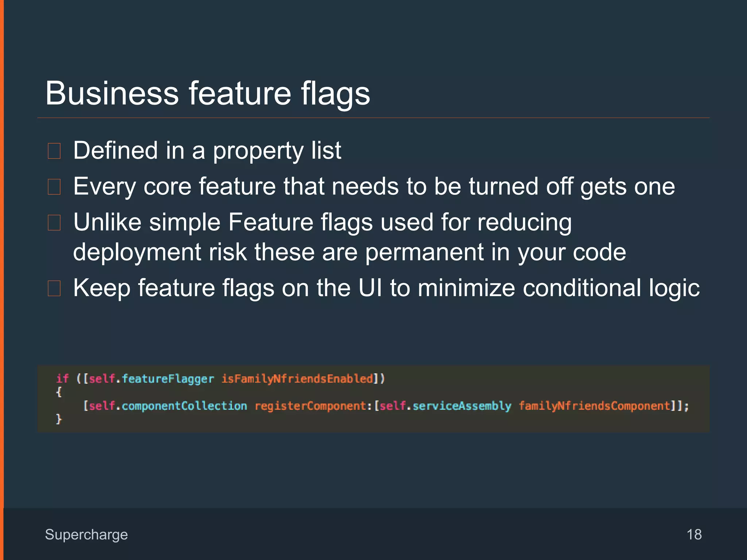Viewport: 747px width, 560px height.
Task: Click the 'Every core feature that needs' bullet
Action: 374,187
